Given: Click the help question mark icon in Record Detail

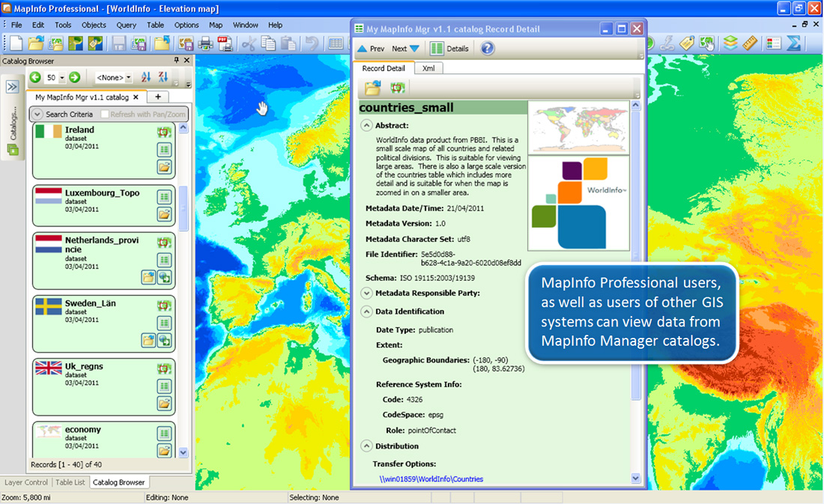Looking at the screenshot, I should click(x=487, y=49).
